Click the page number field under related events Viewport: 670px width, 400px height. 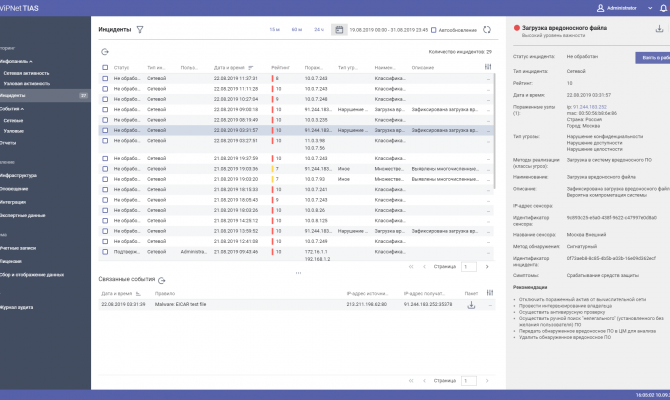coord(469,380)
